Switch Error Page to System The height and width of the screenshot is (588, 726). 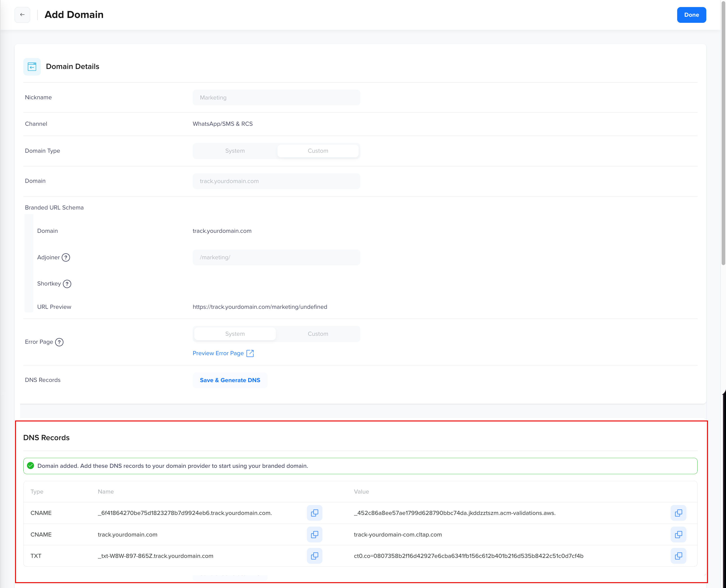pyautogui.click(x=235, y=334)
